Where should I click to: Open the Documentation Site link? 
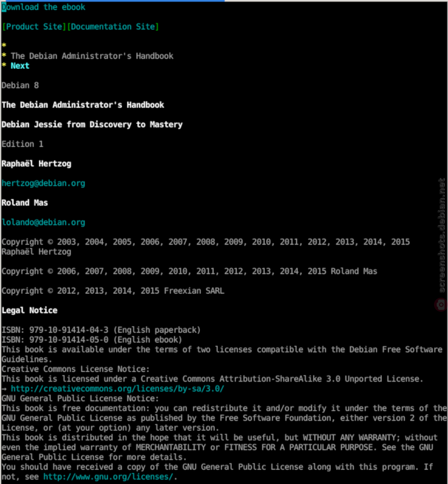(113, 26)
